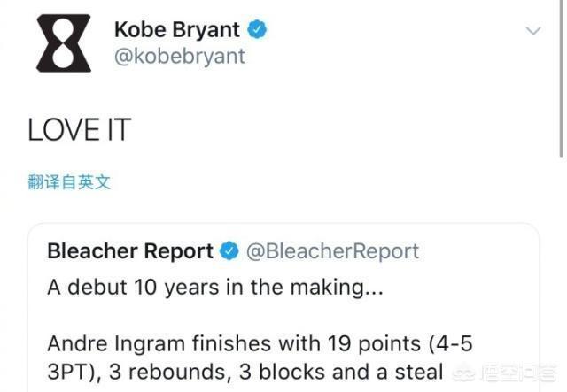The width and height of the screenshot is (567, 392).
Task: Click verified badge beside Kobe Bryant
Action: click(257, 29)
